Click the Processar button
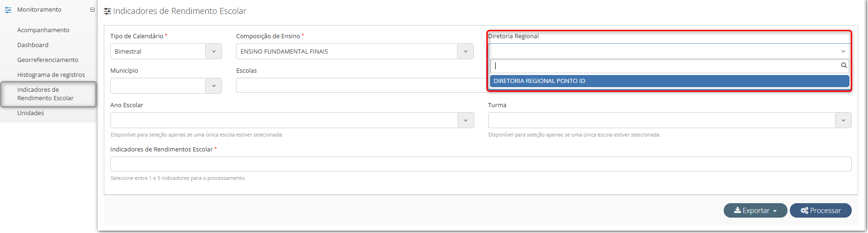The image size is (868, 233). pos(821,211)
